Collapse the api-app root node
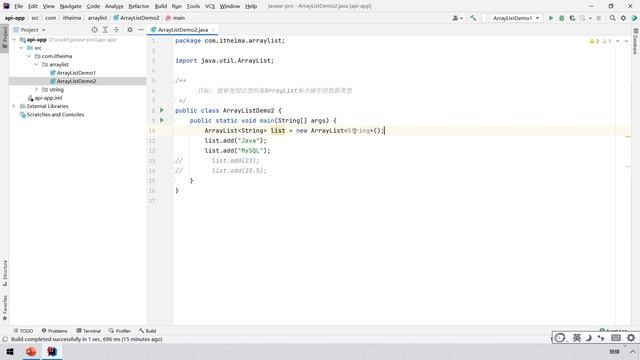Image resolution: width=640 pixels, height=360 pixels. point(14,40)
